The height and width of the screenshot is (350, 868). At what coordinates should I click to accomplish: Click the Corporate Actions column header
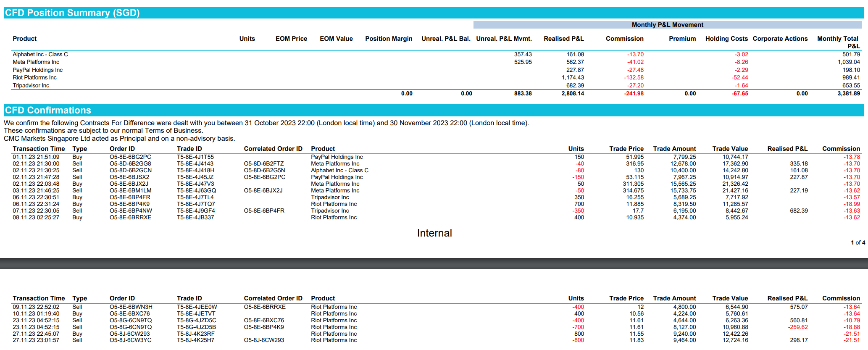(x=780, y=39)
